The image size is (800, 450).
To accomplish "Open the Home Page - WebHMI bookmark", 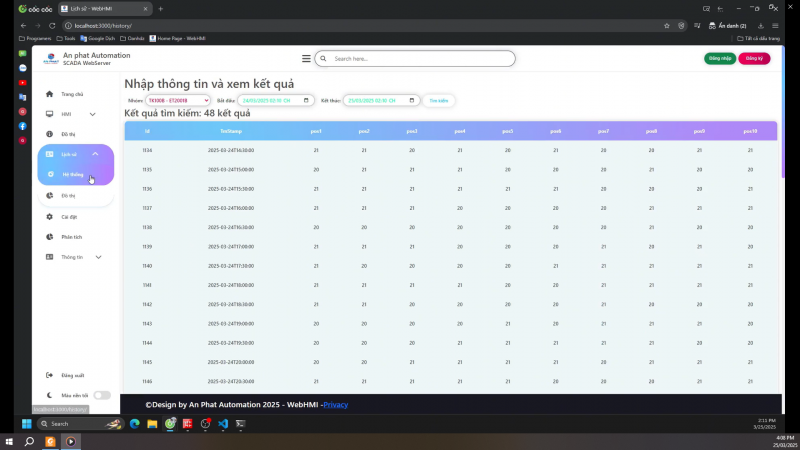I will click(x=178, y=38).
